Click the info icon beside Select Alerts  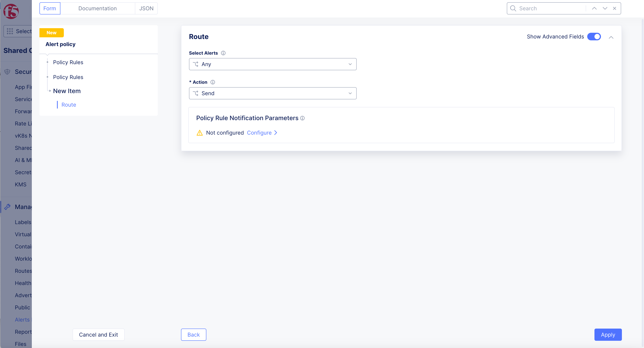pos(223,53)
